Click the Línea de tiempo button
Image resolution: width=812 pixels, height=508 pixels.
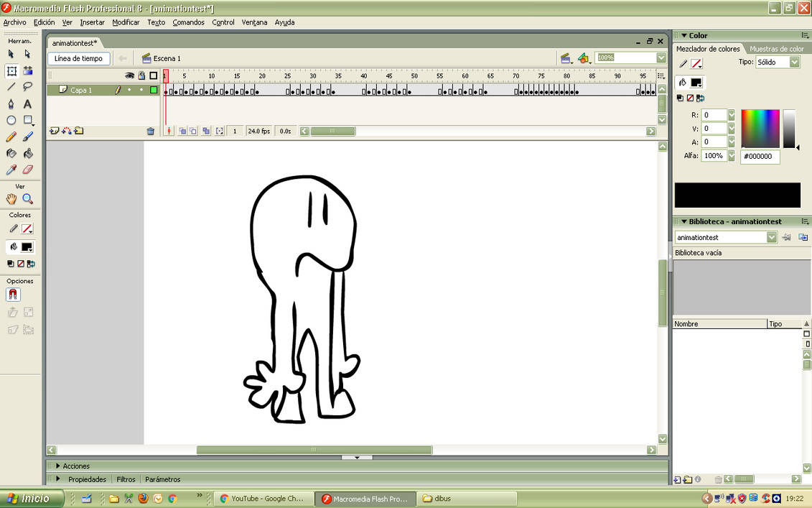click(79, 59)
